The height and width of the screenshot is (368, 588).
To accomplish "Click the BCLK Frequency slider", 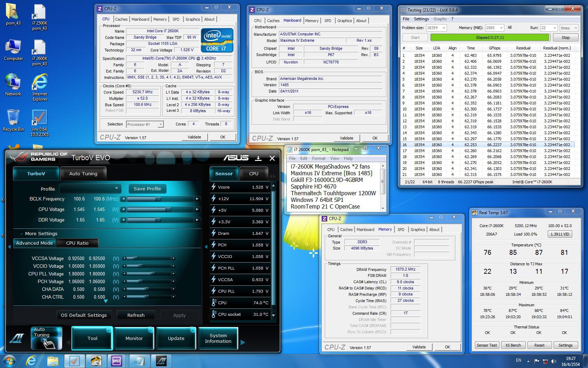I will (x=161, y=199).
